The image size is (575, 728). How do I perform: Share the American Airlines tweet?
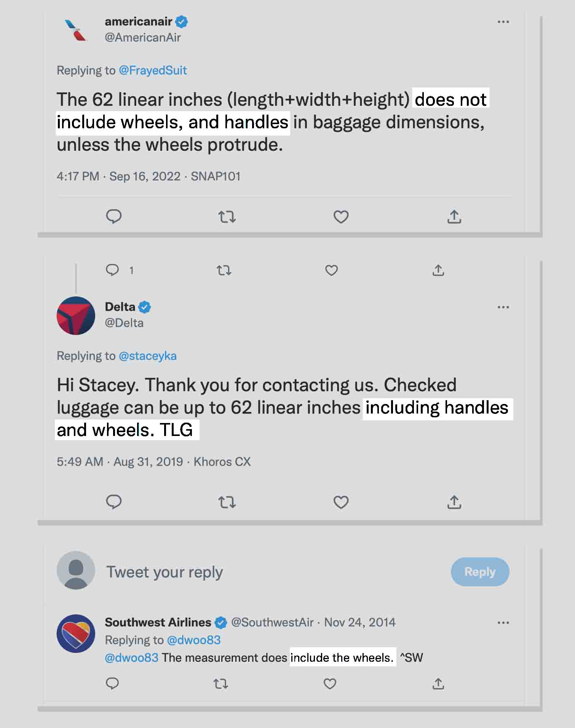tap(454, 217)
